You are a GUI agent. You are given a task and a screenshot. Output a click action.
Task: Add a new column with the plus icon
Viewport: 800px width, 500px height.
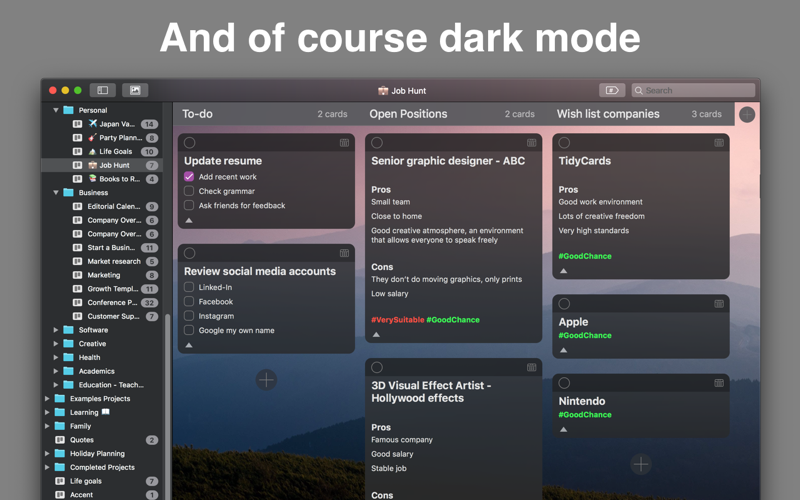click(x=747, y=115)
